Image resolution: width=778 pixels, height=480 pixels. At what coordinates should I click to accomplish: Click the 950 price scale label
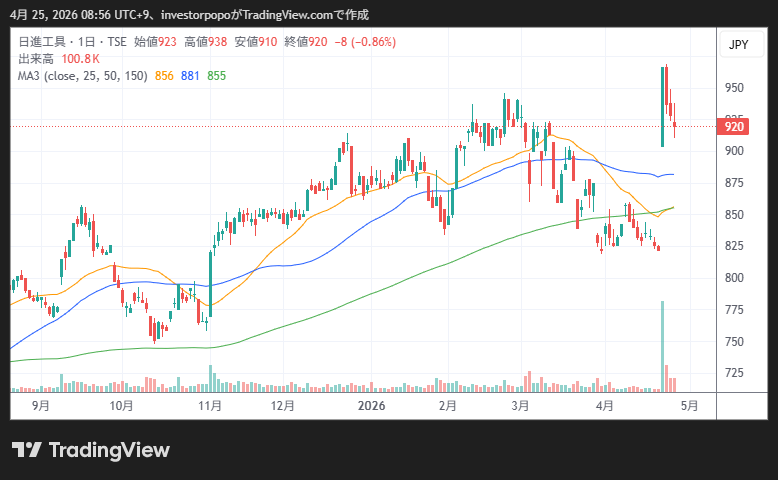pyautogui.click(x=734, y=88)
